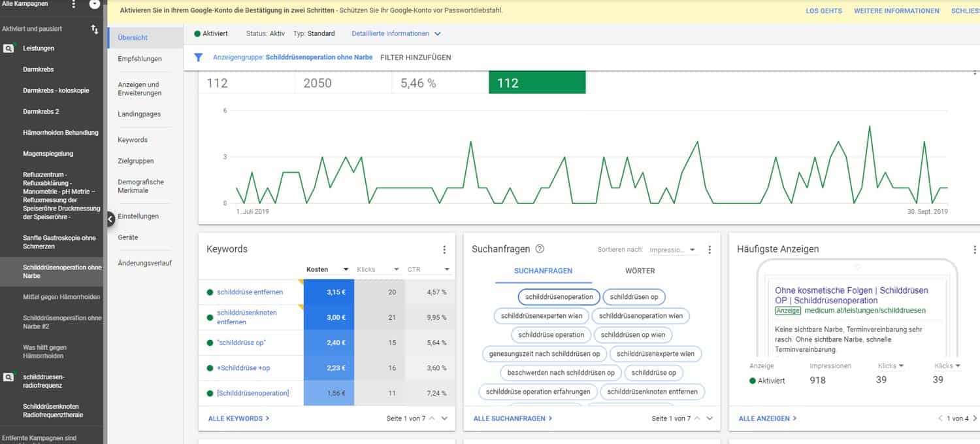Click the Suchanfragen help question-mark icon
This screenshot has width=980, height=444.
(x=540, y=249)
